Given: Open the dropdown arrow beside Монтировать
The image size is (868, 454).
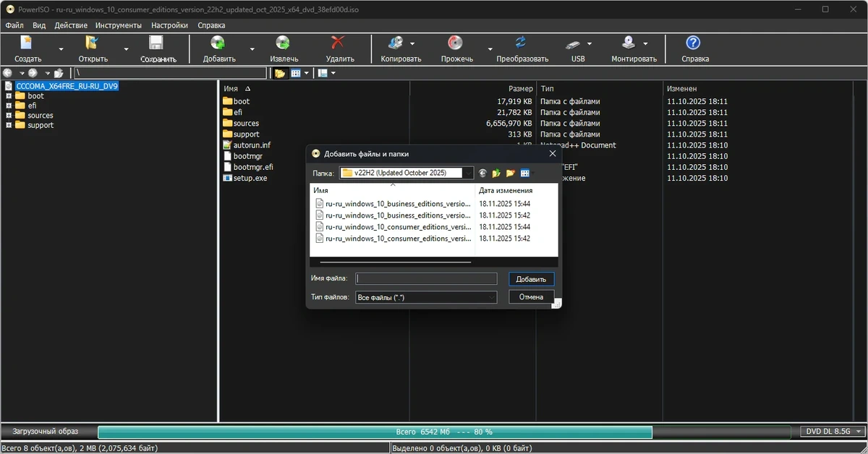Looking at the screenshot, I should point(645,43).
